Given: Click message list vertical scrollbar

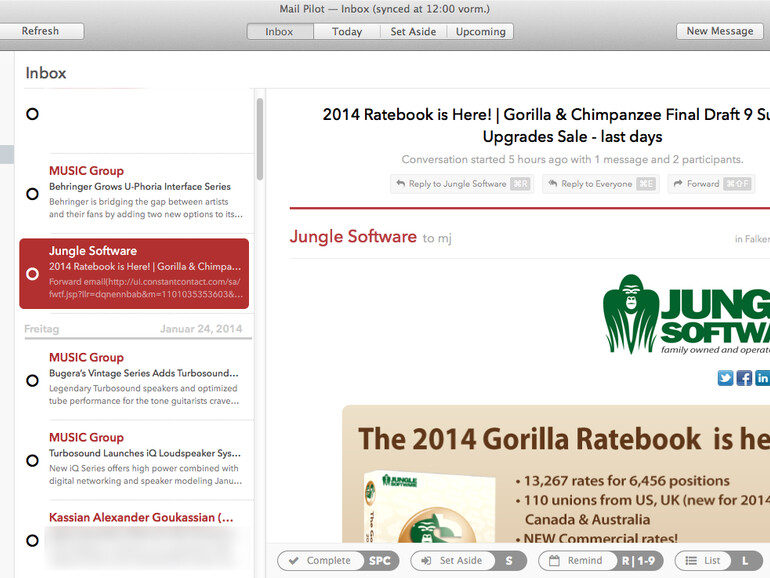Looking at the screenshot, I should point(260,139).
